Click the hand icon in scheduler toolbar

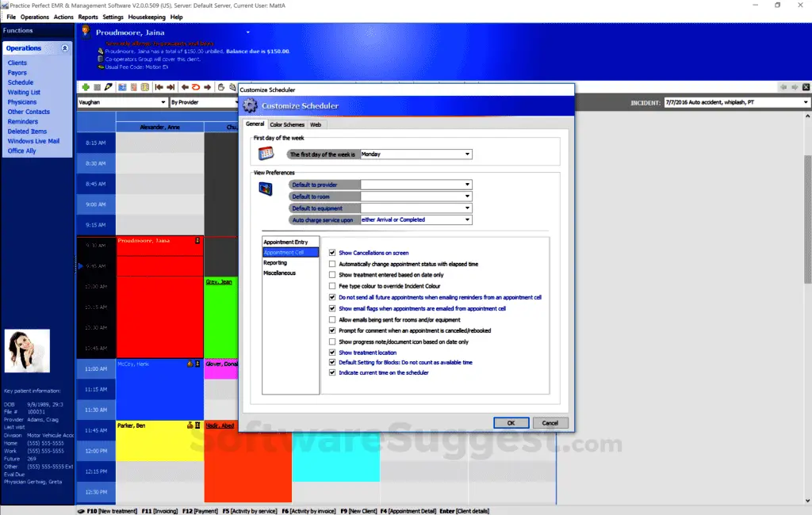click(221, 87)
